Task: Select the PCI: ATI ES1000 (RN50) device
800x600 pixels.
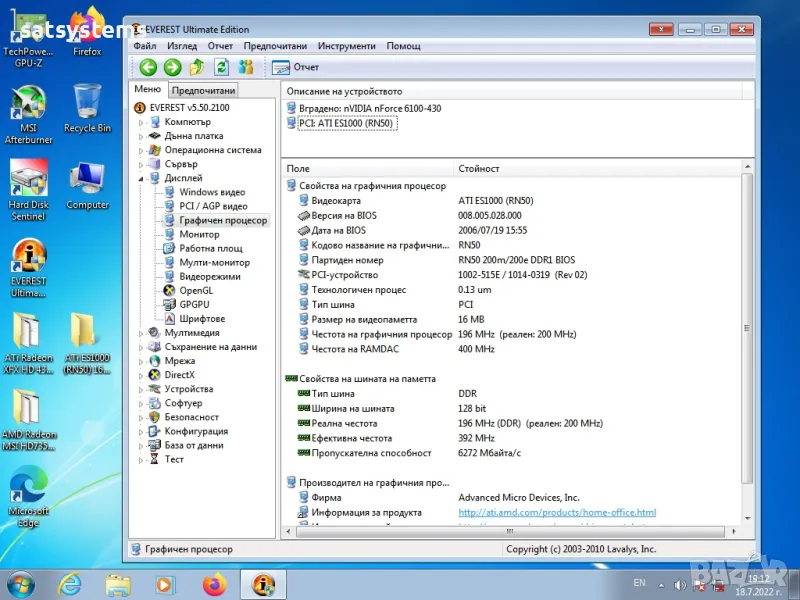Action: point(347,123)
